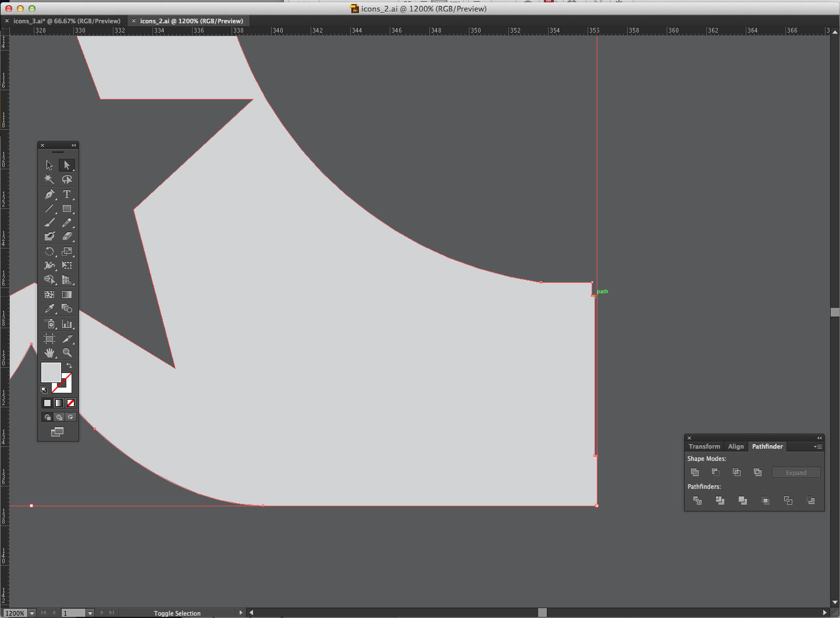
Task: Switch to the Align tab
Action: [736, 447]
